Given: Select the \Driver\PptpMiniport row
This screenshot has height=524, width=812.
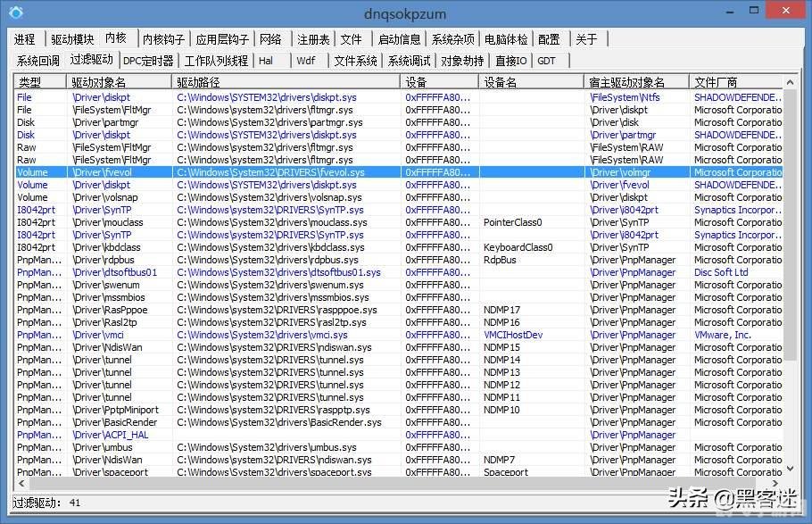Looking at the screenshot, I should 399,410.
